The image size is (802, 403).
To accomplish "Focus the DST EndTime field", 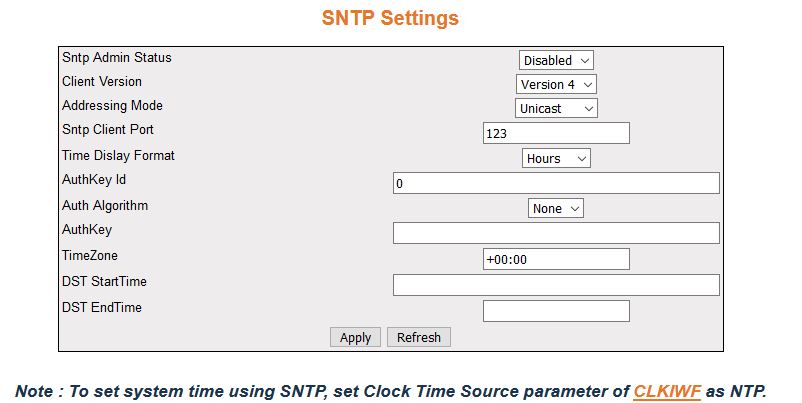I will point(556,311).
